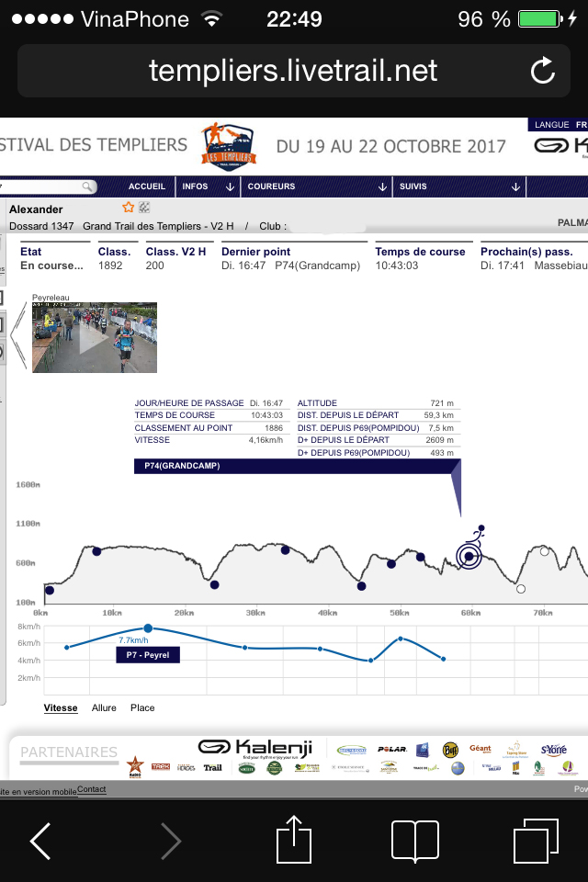Select the Vitesse chart tab
This screenshot has height=882, width=588.
pyautogui.click(x=61, y=707)
